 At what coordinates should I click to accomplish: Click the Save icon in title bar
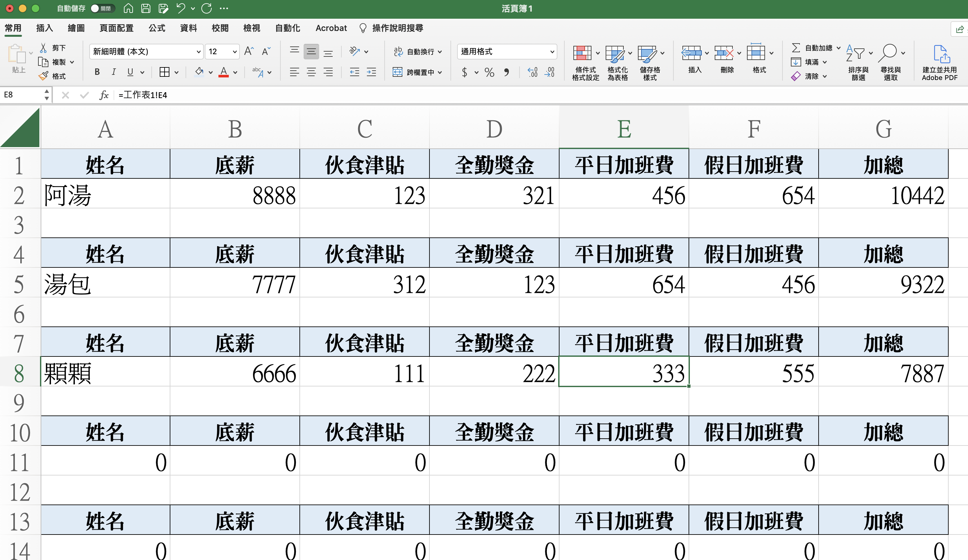click(x=146, y=8)
